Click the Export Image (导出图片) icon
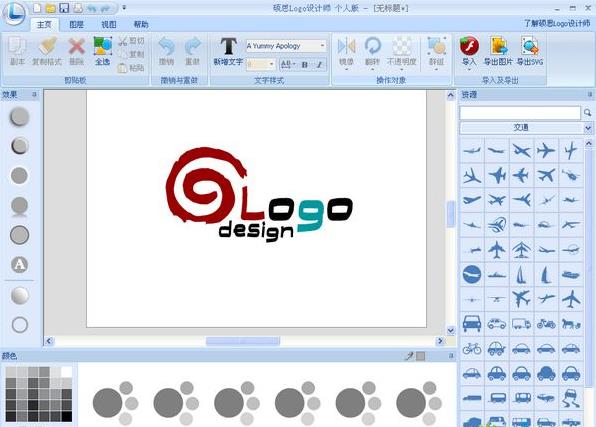This screenshot has height=427, width=596. click(498, 51)
